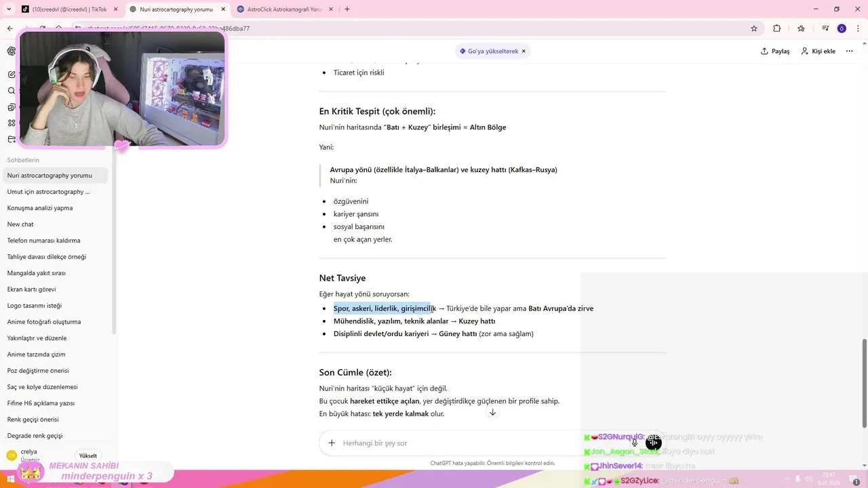Open the Mangalda yakıt sırası chat
Viewport: 868px width, 488px height.
[55, 273]
